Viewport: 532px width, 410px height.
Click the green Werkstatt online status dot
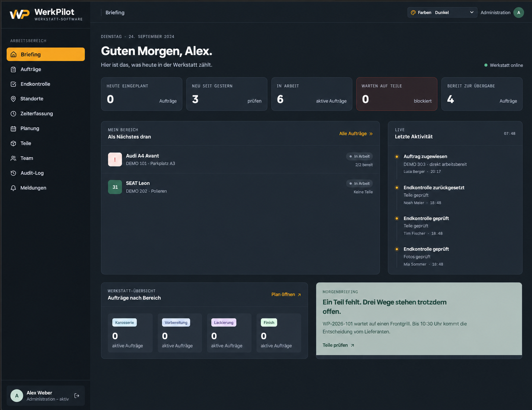tap(486, 65)
